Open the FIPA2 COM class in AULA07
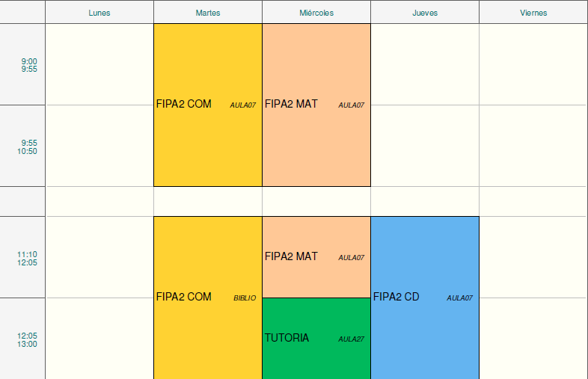Image resolution: width=588 pixels, height=379 pixels. point(207,105)
